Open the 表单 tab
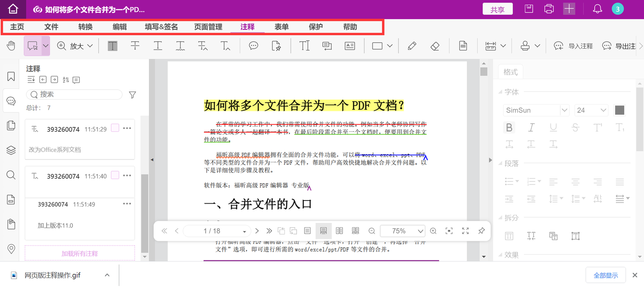The image size is (644, 289). [281, 27]
